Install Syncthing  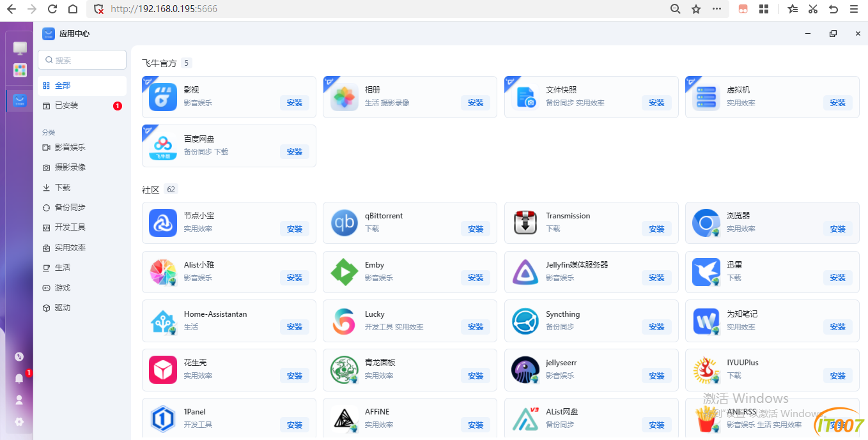[656, 327]
